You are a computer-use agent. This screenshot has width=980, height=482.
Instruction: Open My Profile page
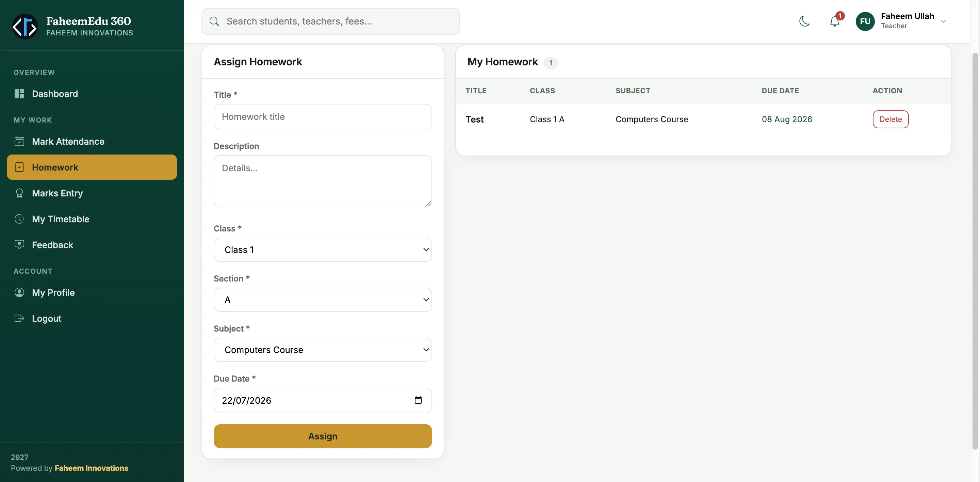coord(92,292)
